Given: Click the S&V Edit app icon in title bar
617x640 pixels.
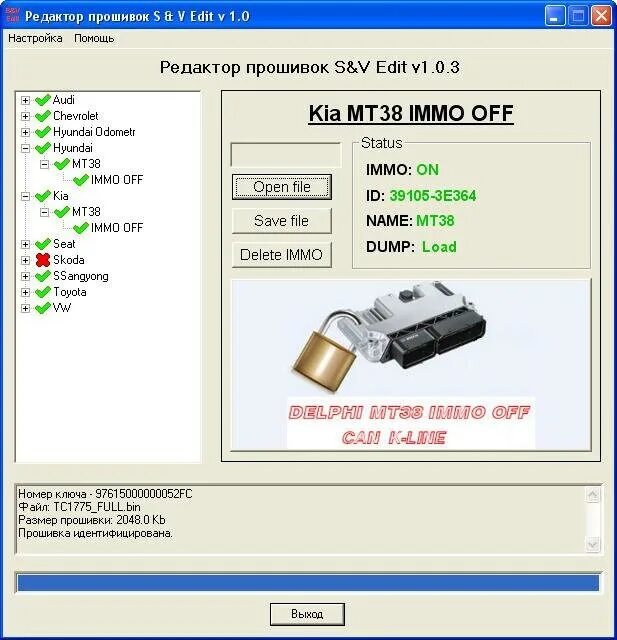Looking at the screenshot, I should tap(13, 15).
